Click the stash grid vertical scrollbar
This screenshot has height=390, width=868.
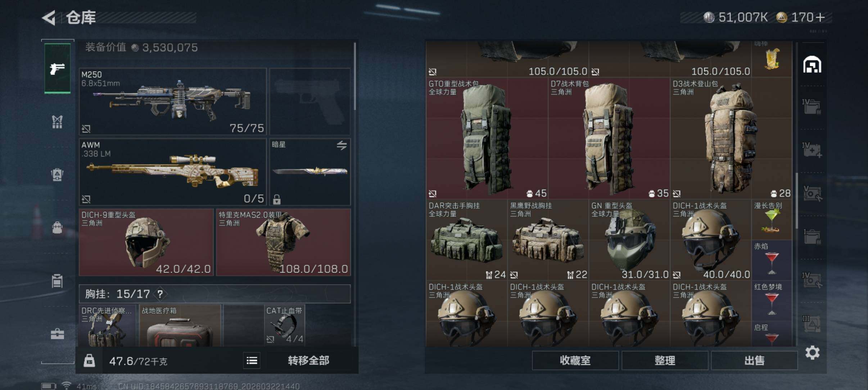pyautogui.click(x=797, y=200)
